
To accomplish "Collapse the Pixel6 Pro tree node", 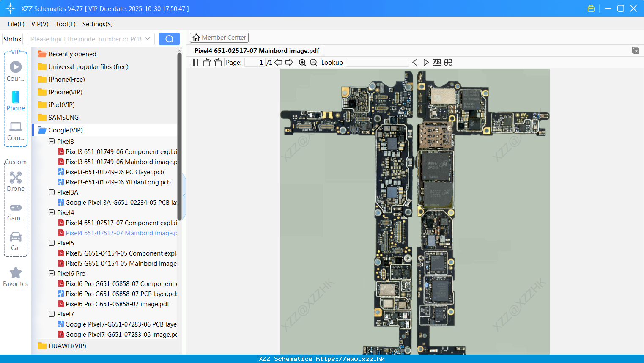I will coord(52,273).
